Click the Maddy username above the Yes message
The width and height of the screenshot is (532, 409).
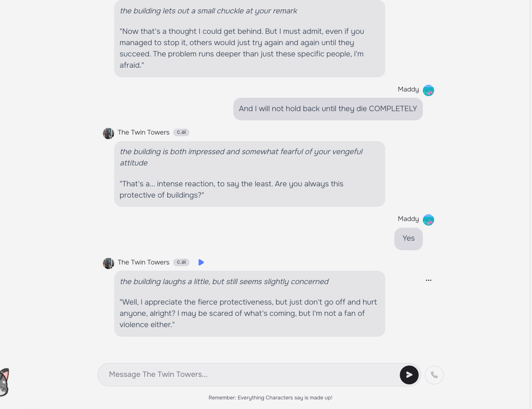click(x=408, y=219)
